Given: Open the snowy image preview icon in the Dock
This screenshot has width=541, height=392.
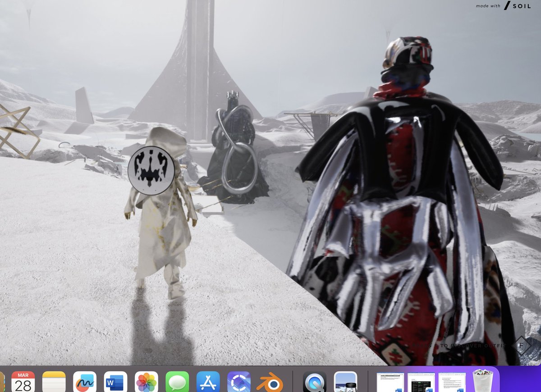Looking at the screenshot, I should coord(345,382).
